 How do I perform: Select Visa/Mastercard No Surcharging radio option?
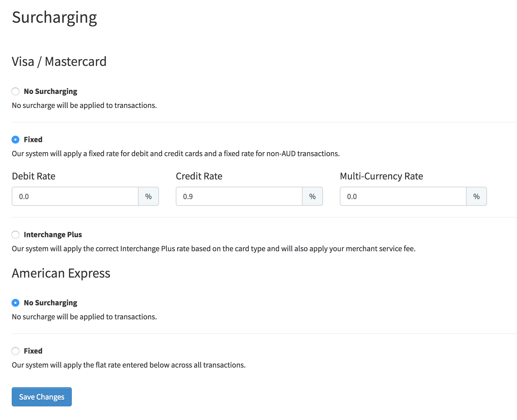click(x=15, y=91)
